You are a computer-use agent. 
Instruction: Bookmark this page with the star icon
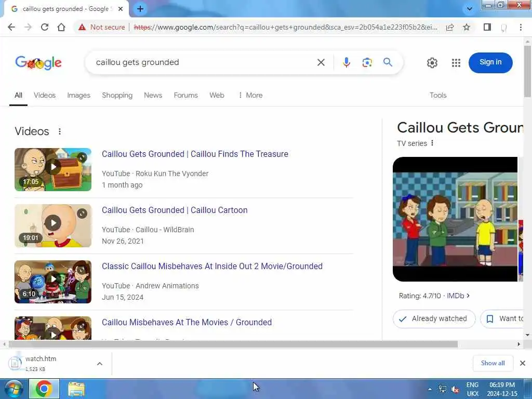click(467, 27)
